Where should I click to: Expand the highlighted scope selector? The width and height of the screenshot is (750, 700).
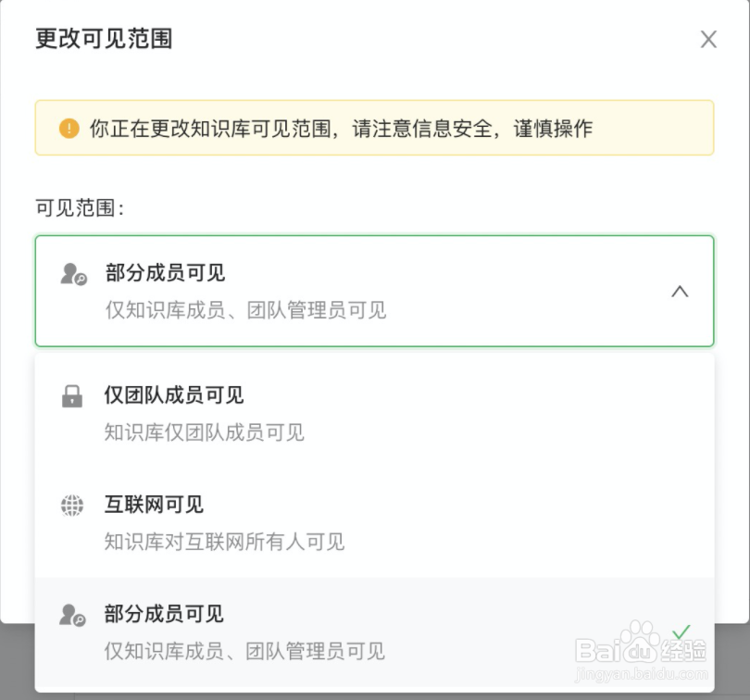(374, 291)
